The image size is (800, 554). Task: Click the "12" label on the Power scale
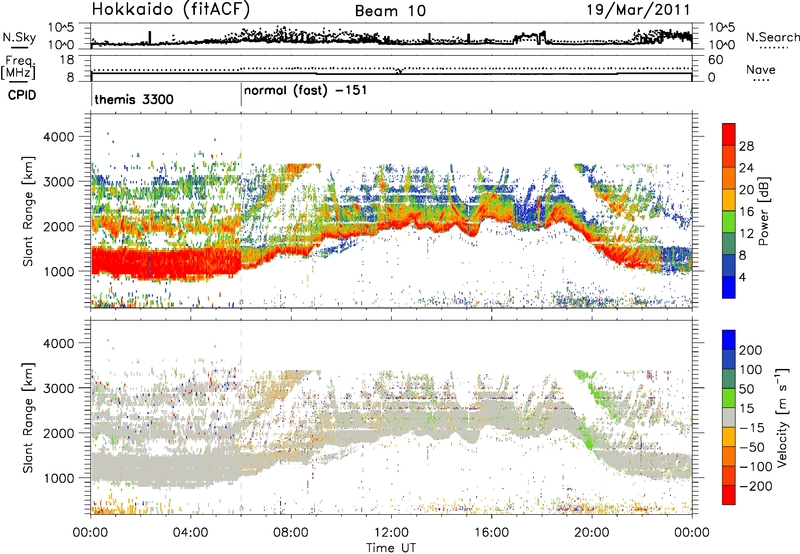746,234
